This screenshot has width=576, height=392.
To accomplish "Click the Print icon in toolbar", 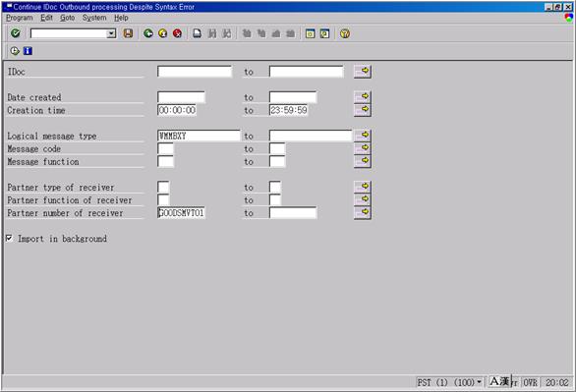I will coord(198,33).
